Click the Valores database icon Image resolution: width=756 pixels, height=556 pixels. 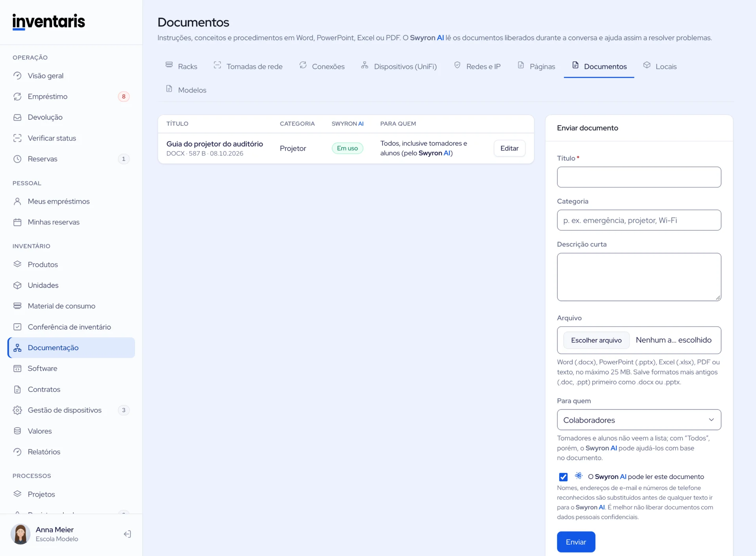(17, 431)
